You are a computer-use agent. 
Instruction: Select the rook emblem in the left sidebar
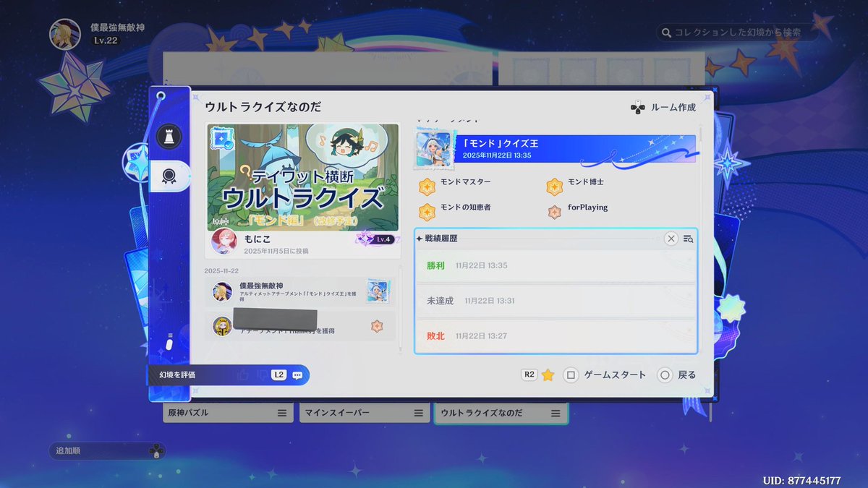[168, 136]
